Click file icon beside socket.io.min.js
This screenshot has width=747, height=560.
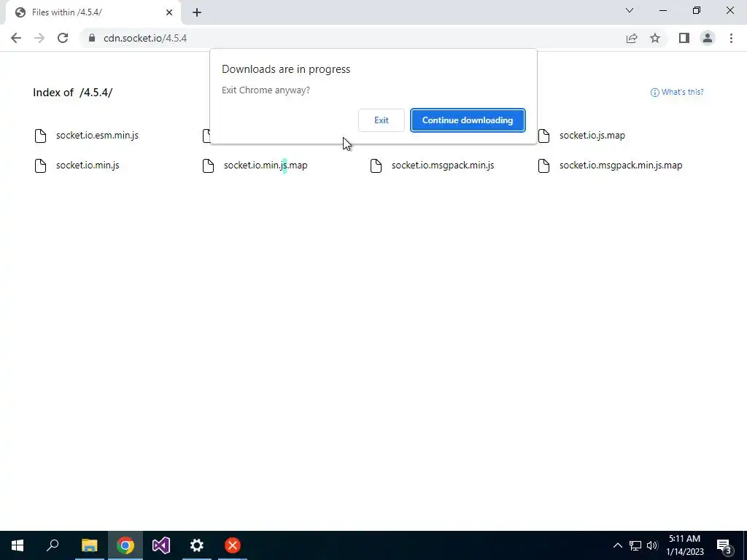[x=41, y=166]
